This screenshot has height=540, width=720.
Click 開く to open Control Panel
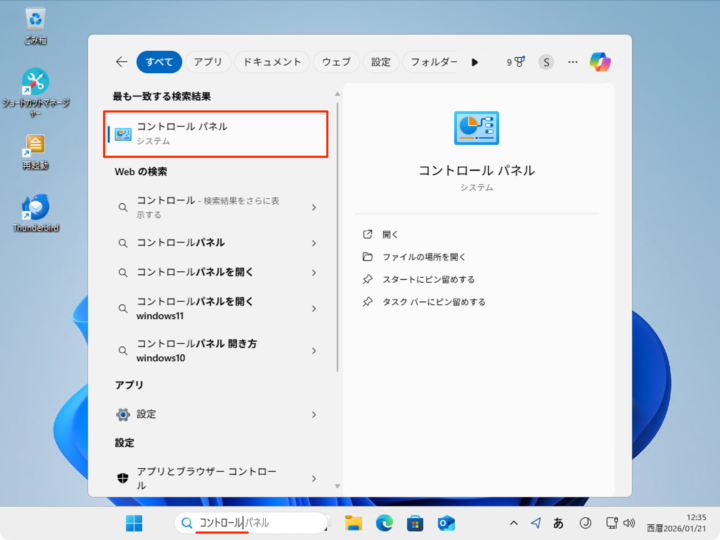click(390, 234)
